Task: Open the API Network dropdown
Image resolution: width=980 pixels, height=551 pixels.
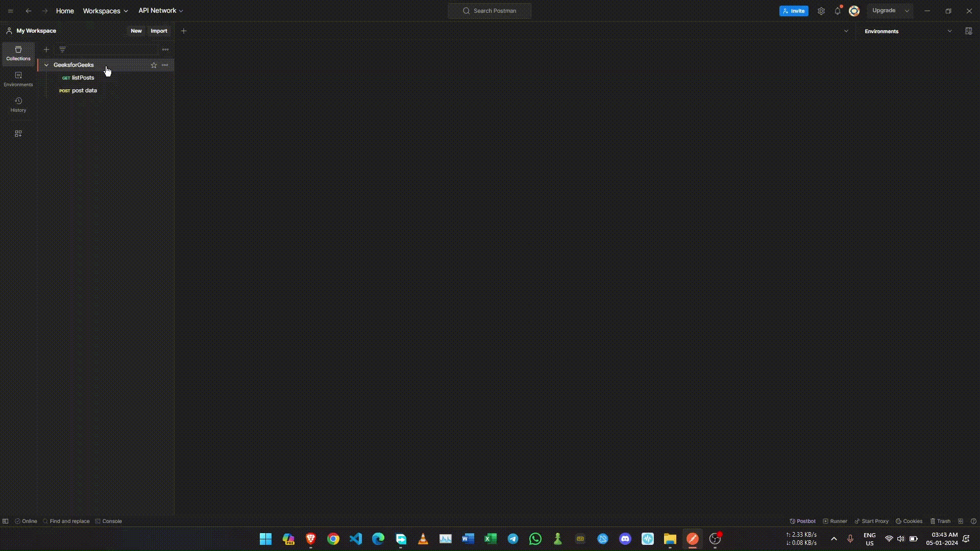Action: click(160, 11)
